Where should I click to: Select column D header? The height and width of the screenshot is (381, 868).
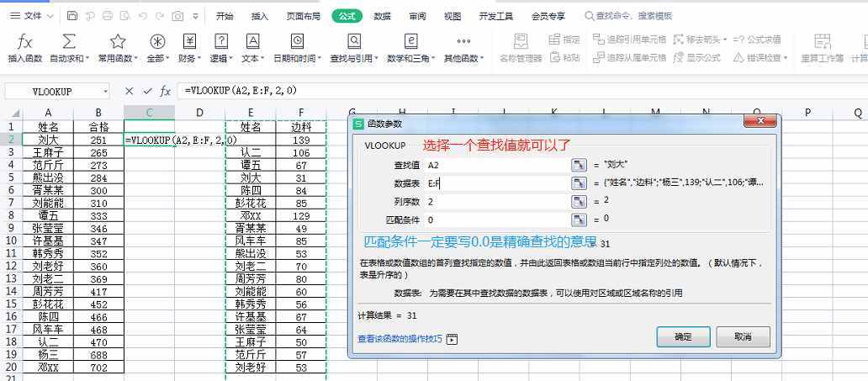(x=200, y=113)
